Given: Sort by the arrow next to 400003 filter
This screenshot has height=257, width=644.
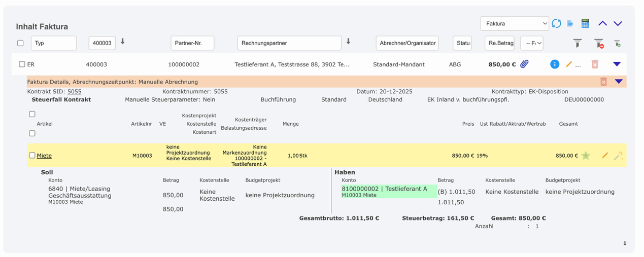Looking at the screenshot, I should tap(122, 42).
